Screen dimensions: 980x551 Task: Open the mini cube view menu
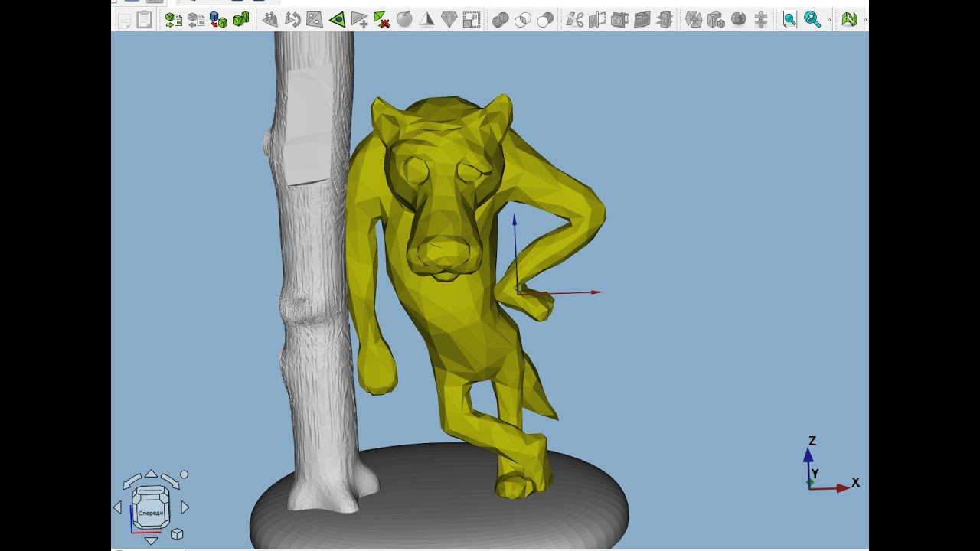pos(177,534)
